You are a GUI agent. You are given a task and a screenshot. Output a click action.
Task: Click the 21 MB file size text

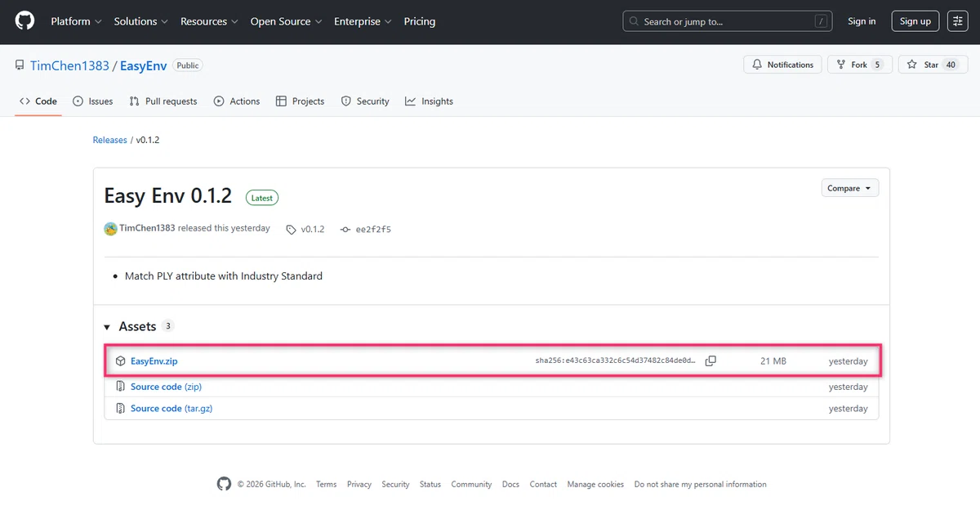(x=773, y=360)
